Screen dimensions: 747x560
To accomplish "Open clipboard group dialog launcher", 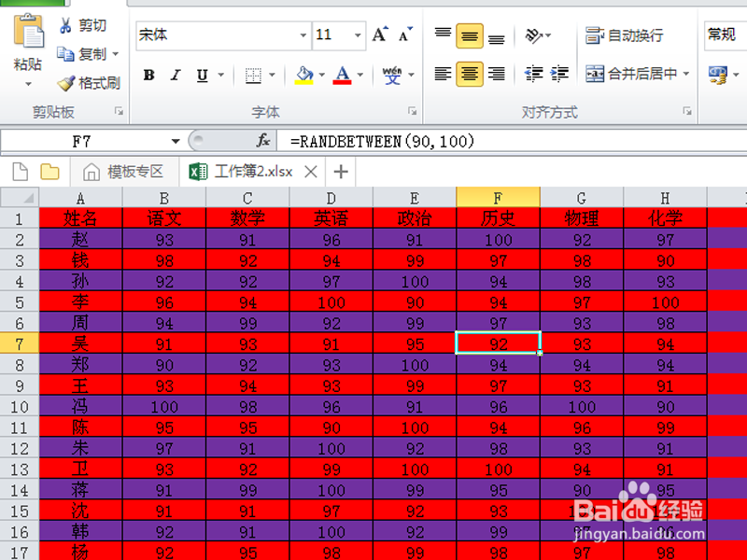I will 119,111.
